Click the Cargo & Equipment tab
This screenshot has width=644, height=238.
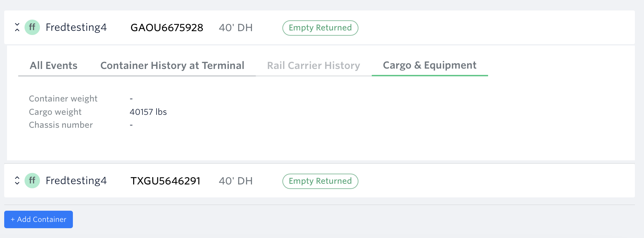pos(430,65)
